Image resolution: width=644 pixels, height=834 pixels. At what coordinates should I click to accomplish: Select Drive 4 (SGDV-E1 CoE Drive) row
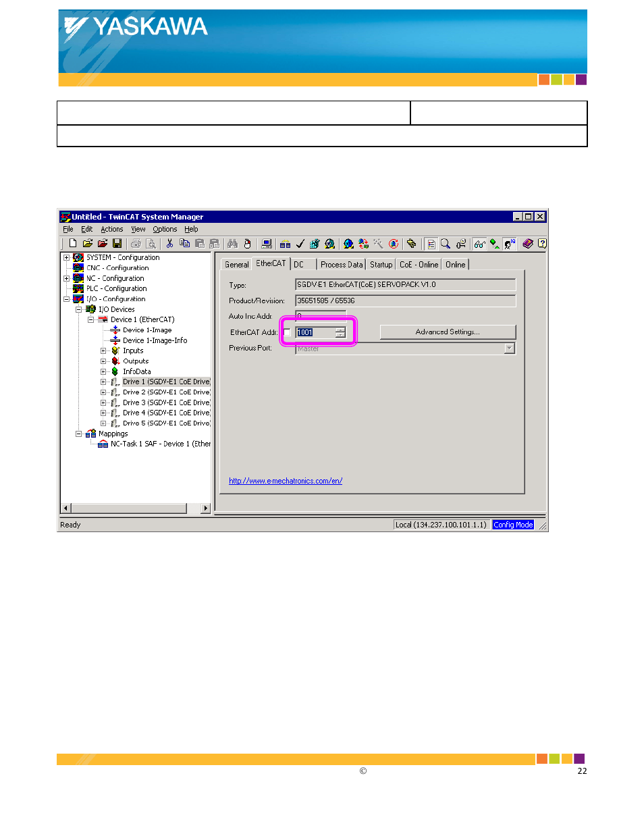pyautogui.click(x=166, y=413)
